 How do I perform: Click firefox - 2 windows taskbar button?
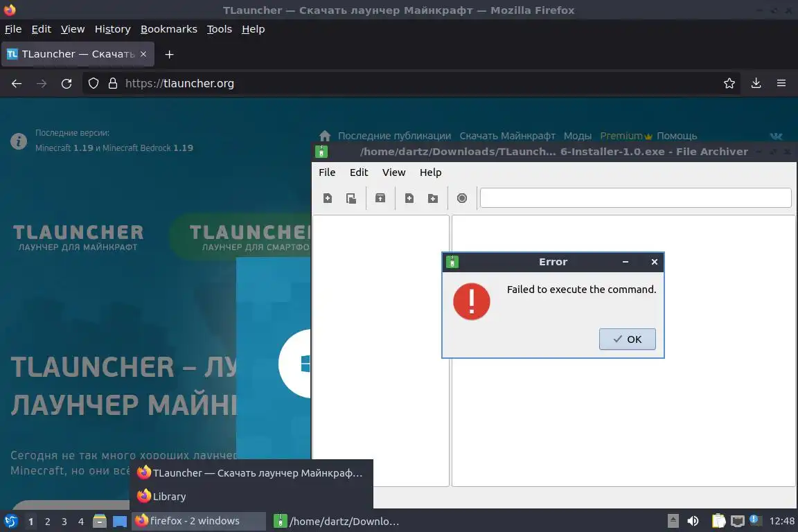point(199,521)
